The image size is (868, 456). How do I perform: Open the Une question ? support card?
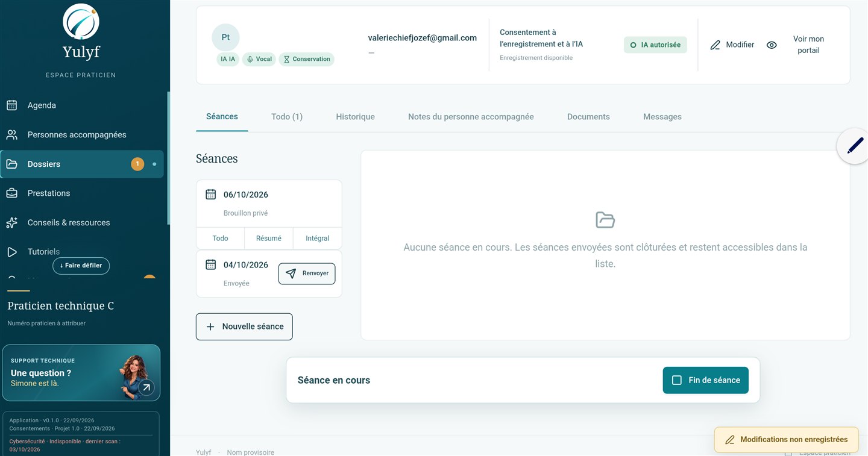(81, 373)
